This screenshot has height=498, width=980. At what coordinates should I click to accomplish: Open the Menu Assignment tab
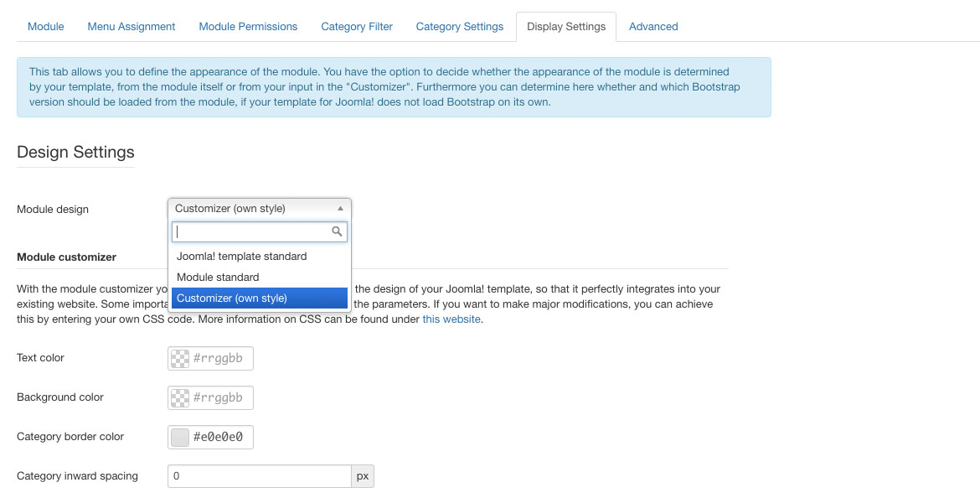point(132,27)
